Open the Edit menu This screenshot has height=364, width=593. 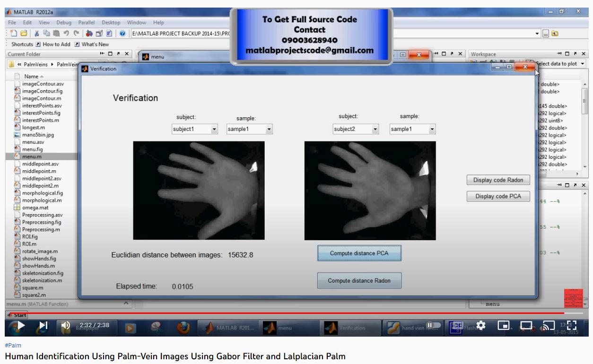coord(28,22)
